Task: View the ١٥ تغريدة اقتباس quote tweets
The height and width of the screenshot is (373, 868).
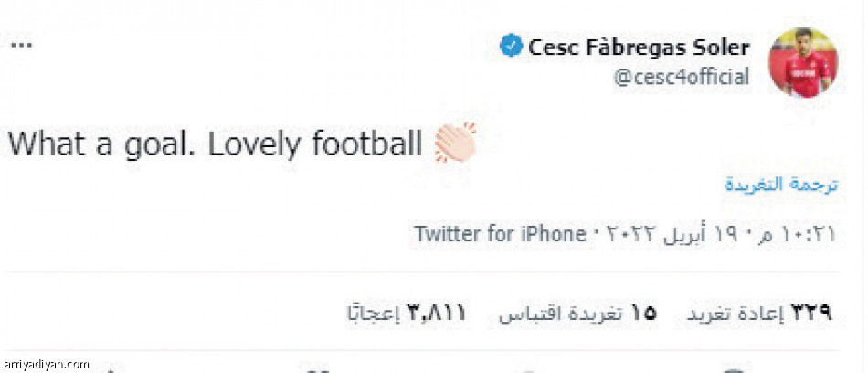Action: (577, 314)
